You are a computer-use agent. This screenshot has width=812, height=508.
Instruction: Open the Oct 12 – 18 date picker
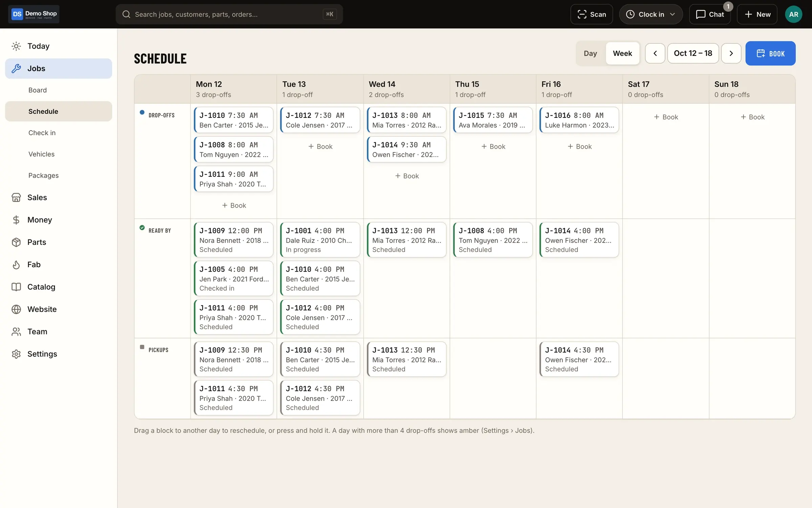693,53
